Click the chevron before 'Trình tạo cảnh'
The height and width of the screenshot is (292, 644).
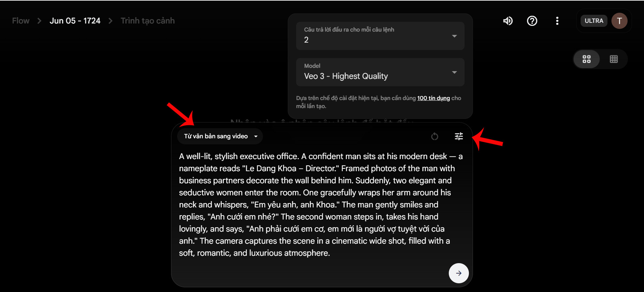(x=110, y=21)
